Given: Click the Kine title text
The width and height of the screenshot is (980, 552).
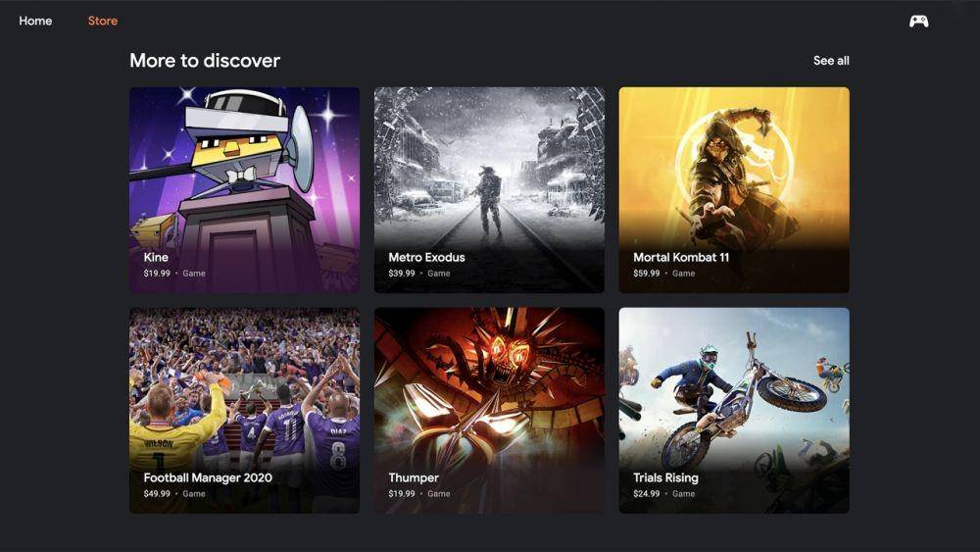Looking at the screenshot, I should click(156, 257).
